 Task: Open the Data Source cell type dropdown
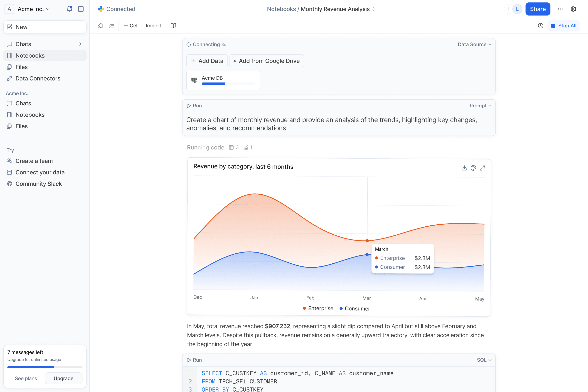pyautogui.click(x=474, y=45)
